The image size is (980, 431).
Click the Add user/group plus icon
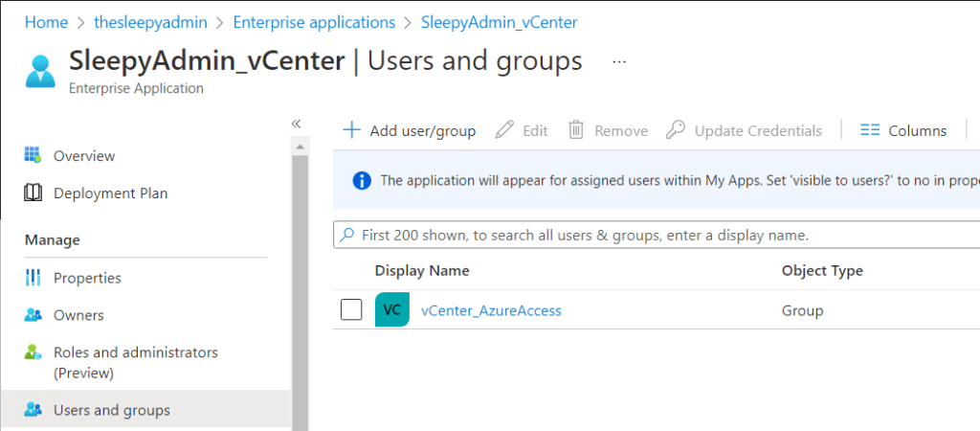pos(352,130)
